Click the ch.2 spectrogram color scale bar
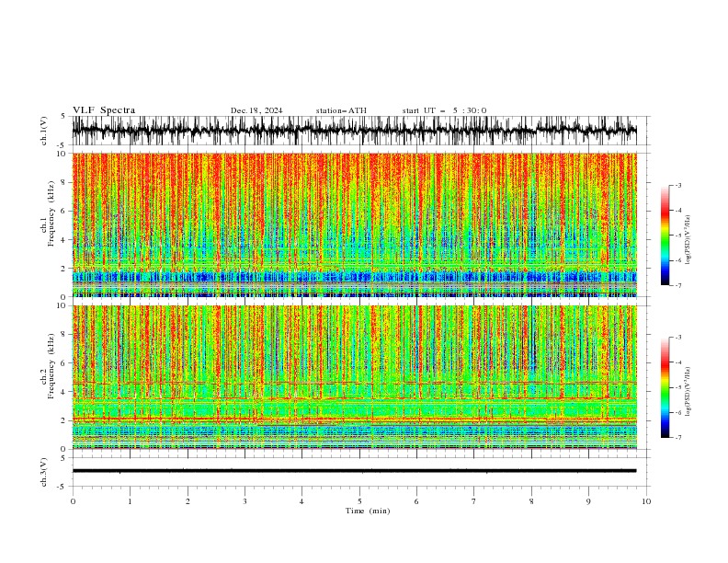Screen dimensions: 728x563 click(665, 387)
